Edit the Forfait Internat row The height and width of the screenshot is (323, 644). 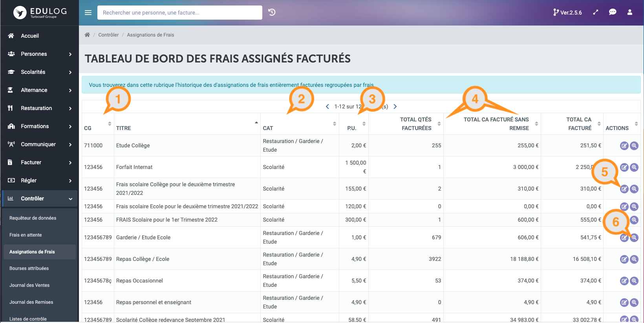[624, 167]
